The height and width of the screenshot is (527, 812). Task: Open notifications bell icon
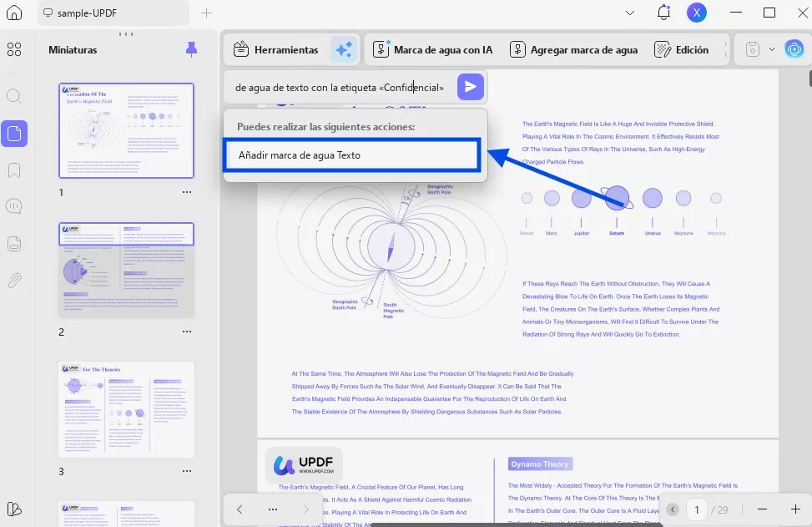pos(663,13)
